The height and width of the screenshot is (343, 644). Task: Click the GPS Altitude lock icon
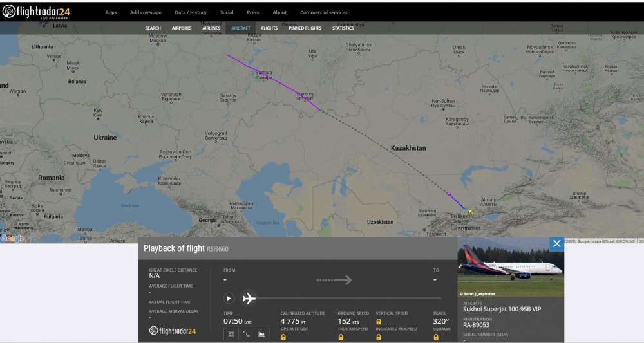(x=283, y=337)
